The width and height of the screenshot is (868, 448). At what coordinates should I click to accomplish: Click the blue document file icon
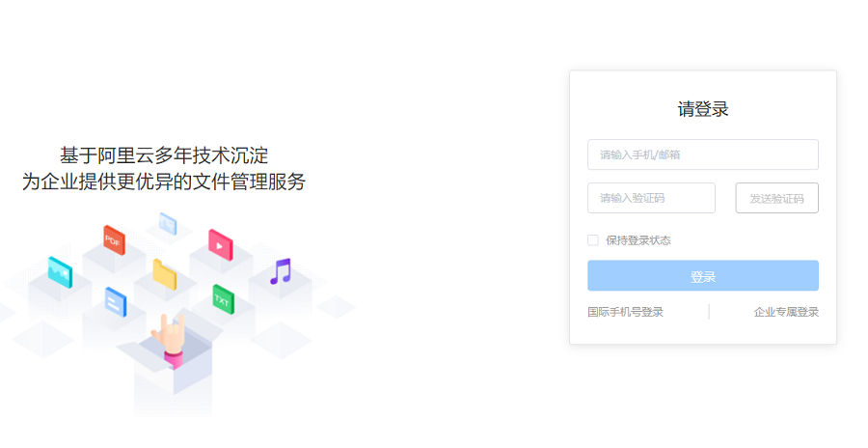pos(116,302)
